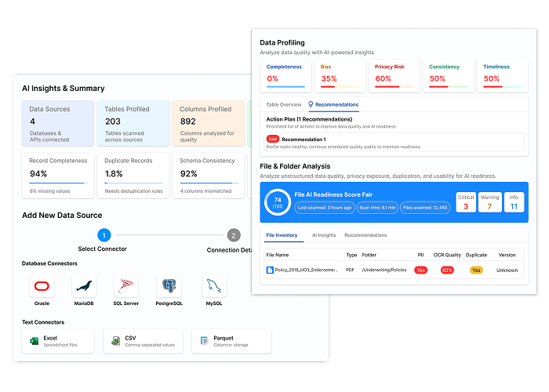The width and height of the screenshot is (549, 392).
Task: Open the File Inventory tab
Action: click(x=282, y=235)
